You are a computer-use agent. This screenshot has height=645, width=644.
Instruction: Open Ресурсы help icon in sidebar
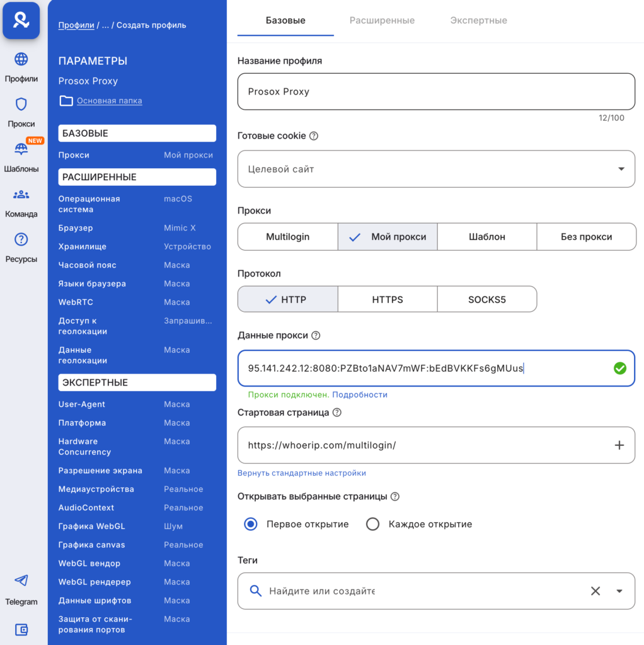point(21,240)
